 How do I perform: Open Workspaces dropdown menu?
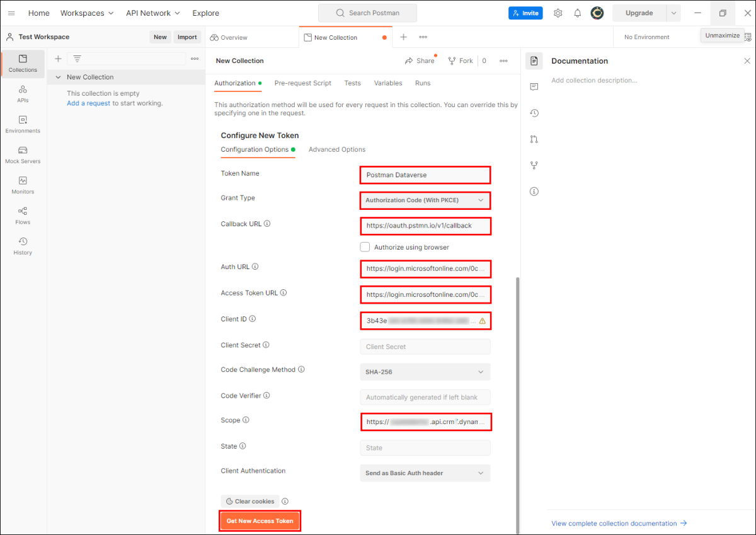click(87, 13)
